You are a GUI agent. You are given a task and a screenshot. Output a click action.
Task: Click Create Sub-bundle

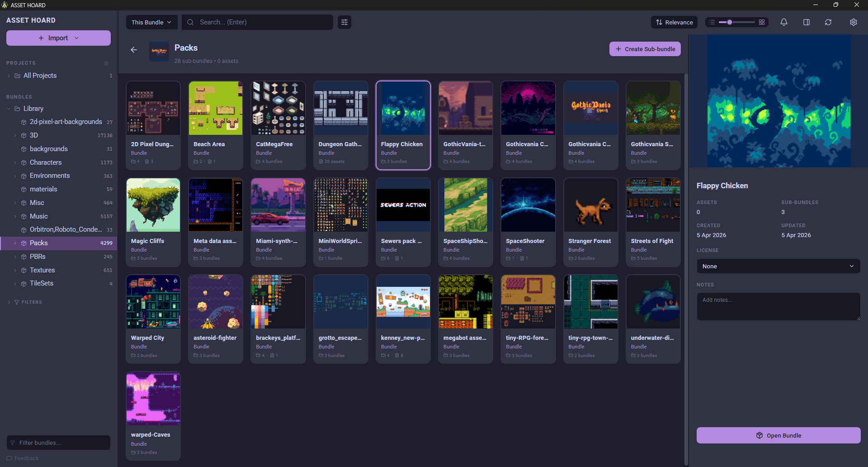[x=645, y=49]
